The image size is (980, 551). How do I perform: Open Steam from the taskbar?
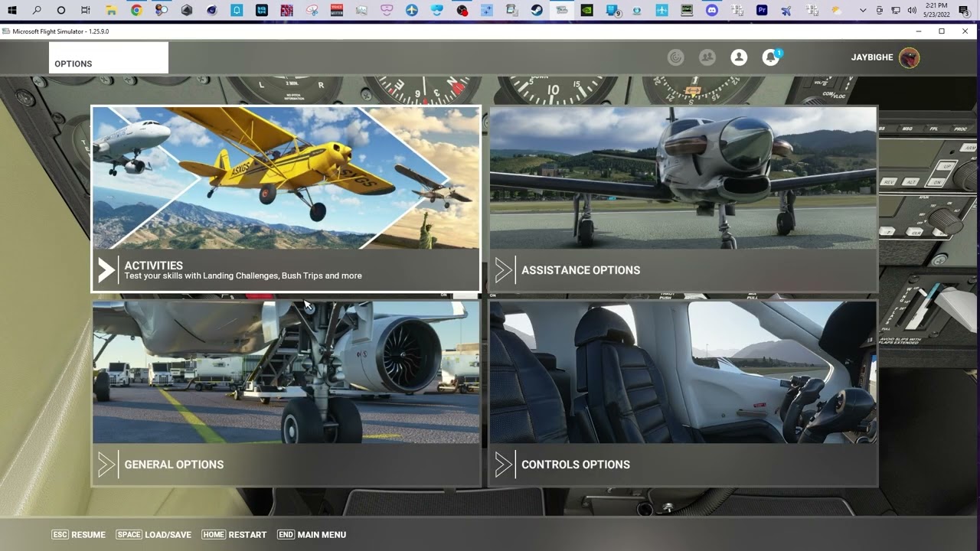click(537, 11)
